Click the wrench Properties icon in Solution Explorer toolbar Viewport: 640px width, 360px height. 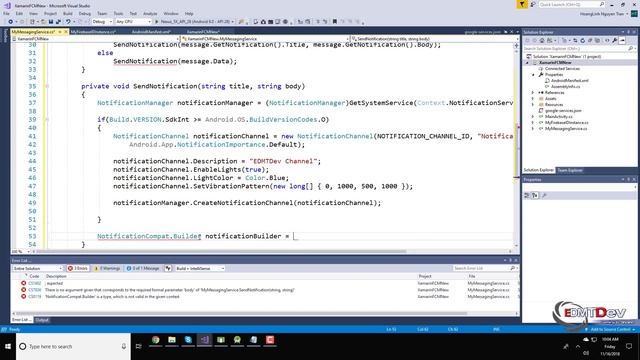pos(615,40)
